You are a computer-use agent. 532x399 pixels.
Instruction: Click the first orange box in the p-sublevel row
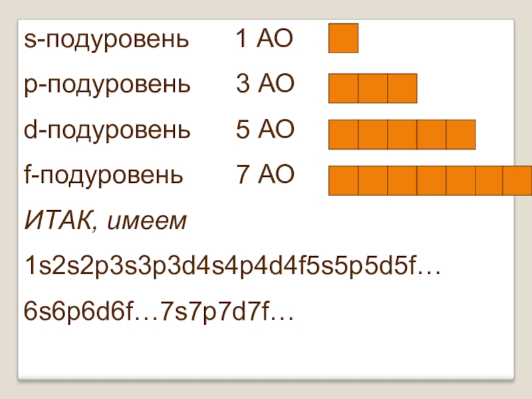coord(343,88)
